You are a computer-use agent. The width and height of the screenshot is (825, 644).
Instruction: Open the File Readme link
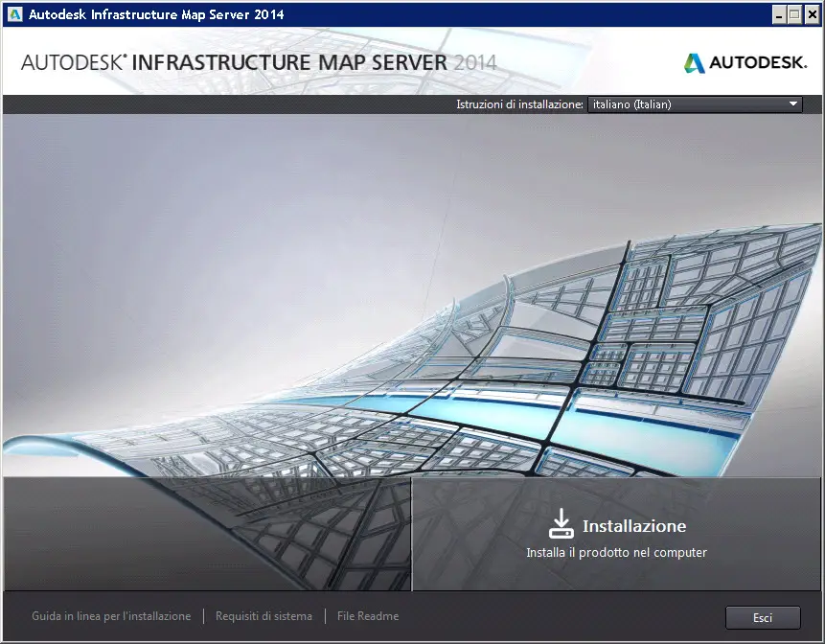(x=368, y=616)
